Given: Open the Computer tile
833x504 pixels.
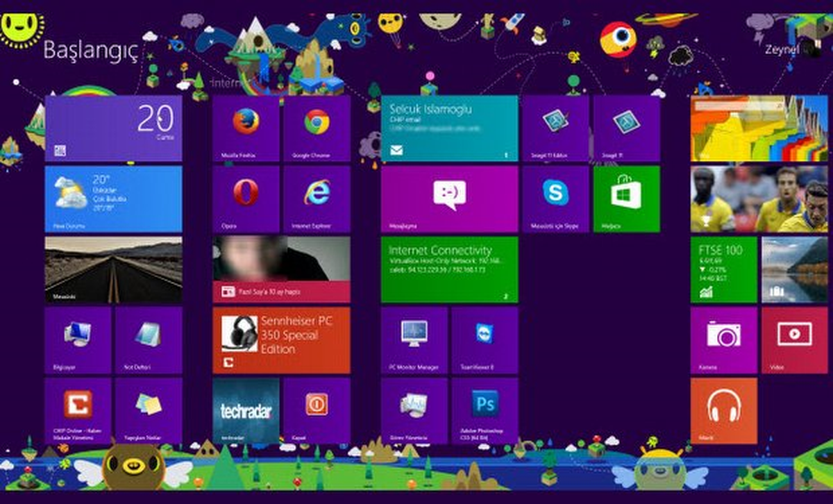Looking at the screenshot, I should [78, 340].
